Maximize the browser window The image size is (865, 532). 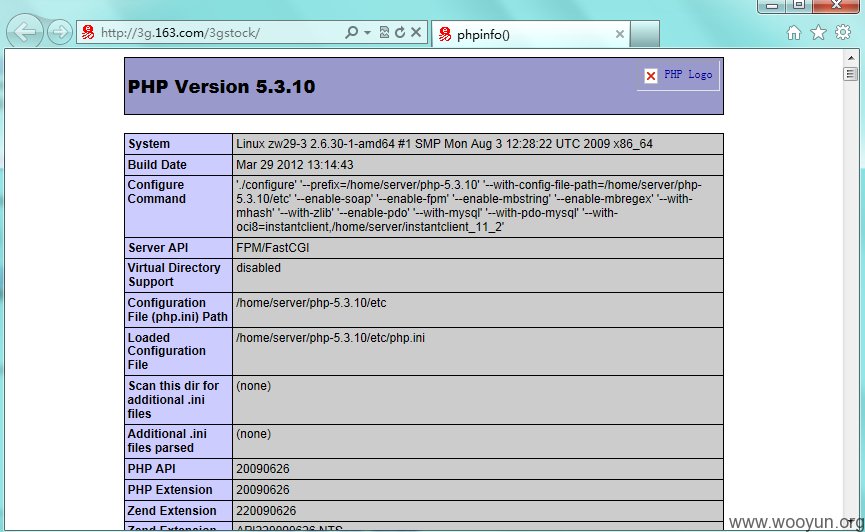pos(798,6)
